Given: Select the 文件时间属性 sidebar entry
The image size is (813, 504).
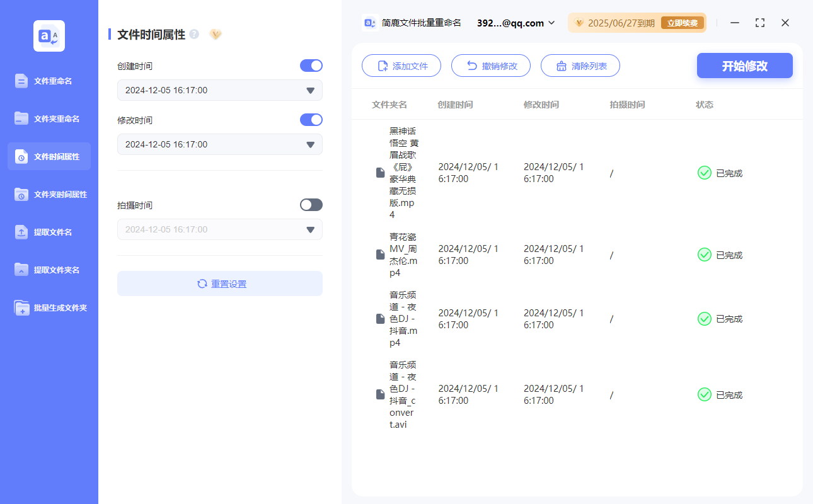Looking at the screenshot, I should pos(49,156).
